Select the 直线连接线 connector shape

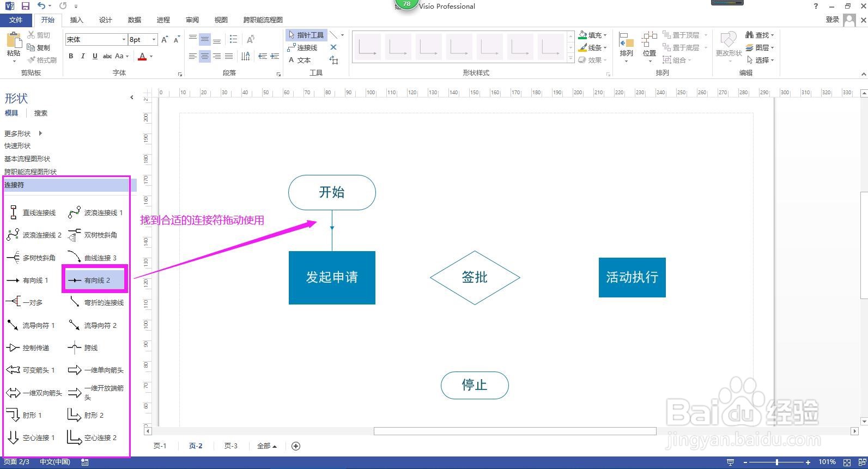tap(33, 212)
